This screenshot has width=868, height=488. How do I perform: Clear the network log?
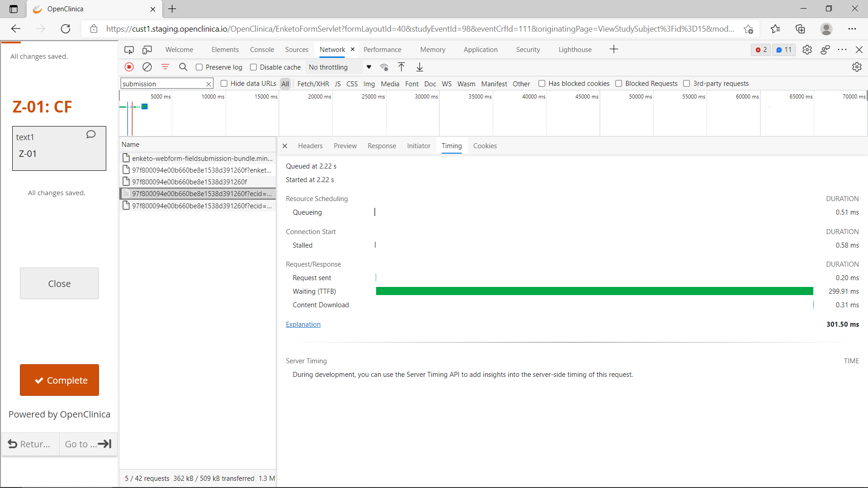click(x=147, y=67)
